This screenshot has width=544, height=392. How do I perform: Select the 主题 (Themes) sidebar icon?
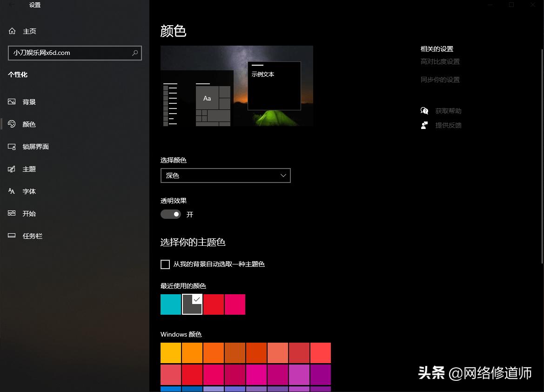tap(11, 169)
